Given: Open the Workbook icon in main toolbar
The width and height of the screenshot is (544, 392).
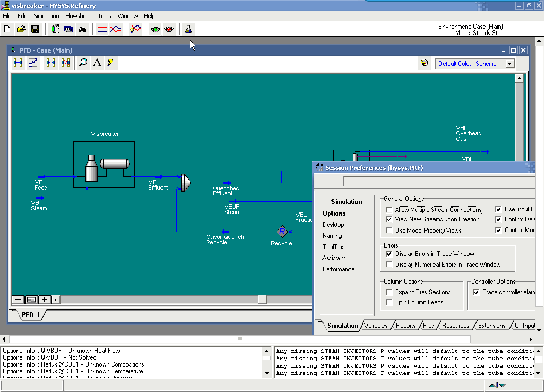Looking at the screenshot, I should (69, 29).
